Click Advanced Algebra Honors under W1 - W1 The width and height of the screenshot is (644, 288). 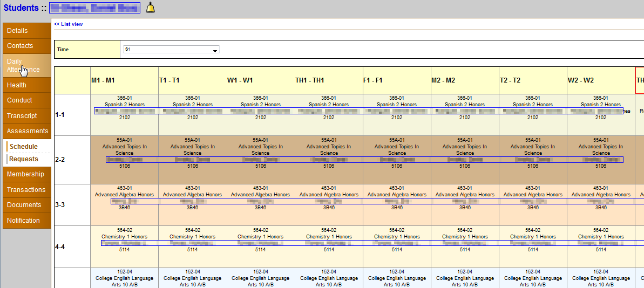pos(260,195)
